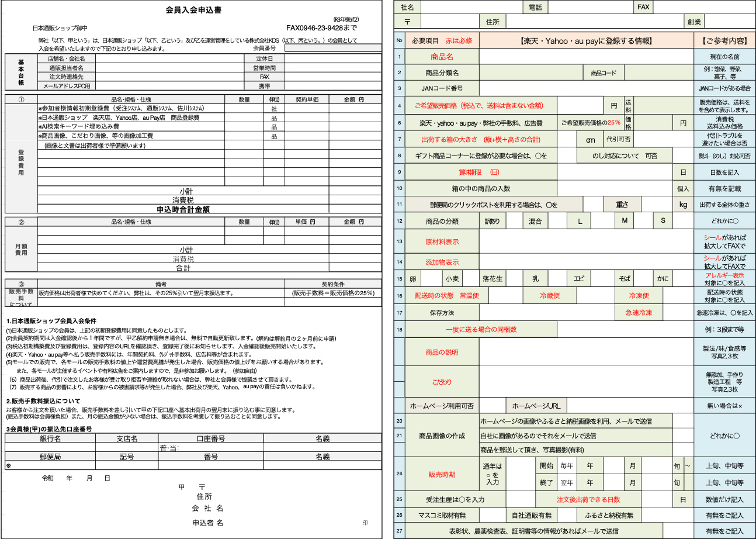This screenshot has width=756, height=539.
Task: Click the 商品名 entry field in row 1
Action: pos(587,57)
